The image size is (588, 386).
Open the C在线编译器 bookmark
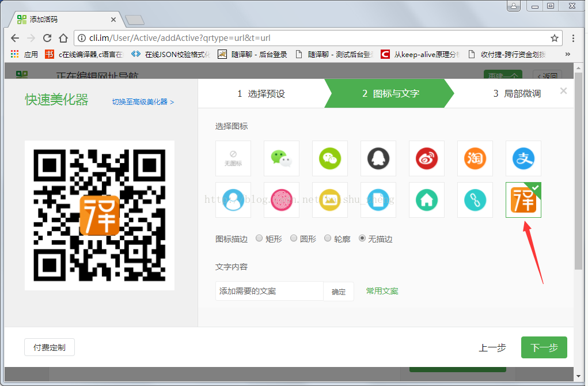click(85, 54)
